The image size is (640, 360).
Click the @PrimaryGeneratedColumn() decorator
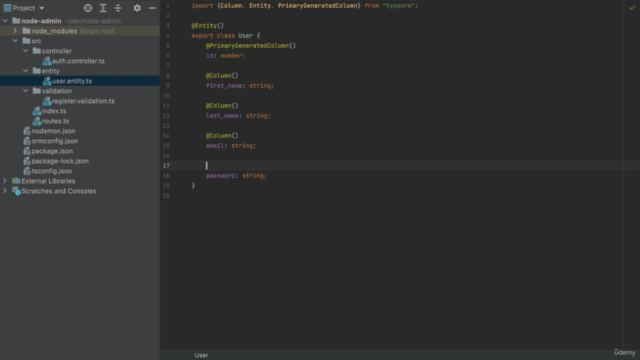pos(251,46)
